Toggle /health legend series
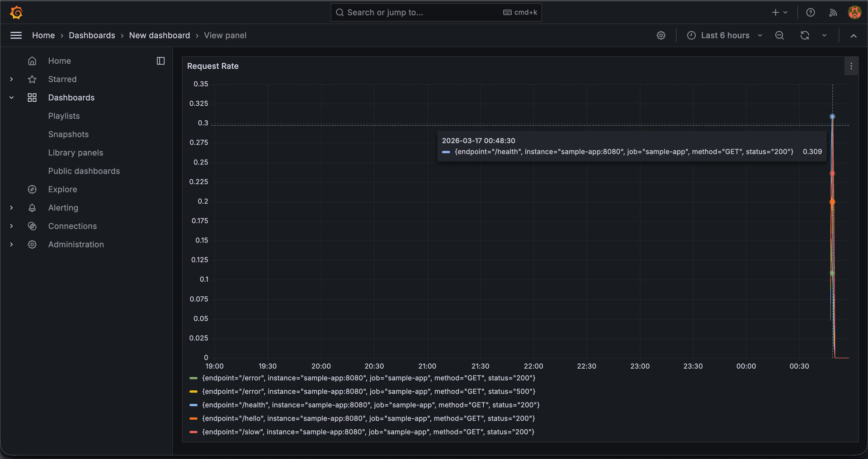The image size is (868, 459). tap(371, 405)
